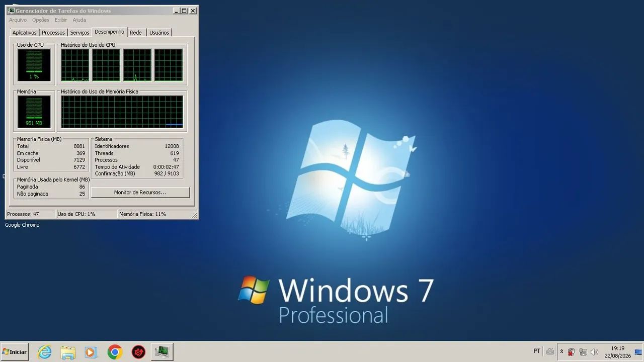644x362 pixels.
Task: Click the uptime value 0:00:02:47
Action: pyautogui.click(x=166, y=167)
